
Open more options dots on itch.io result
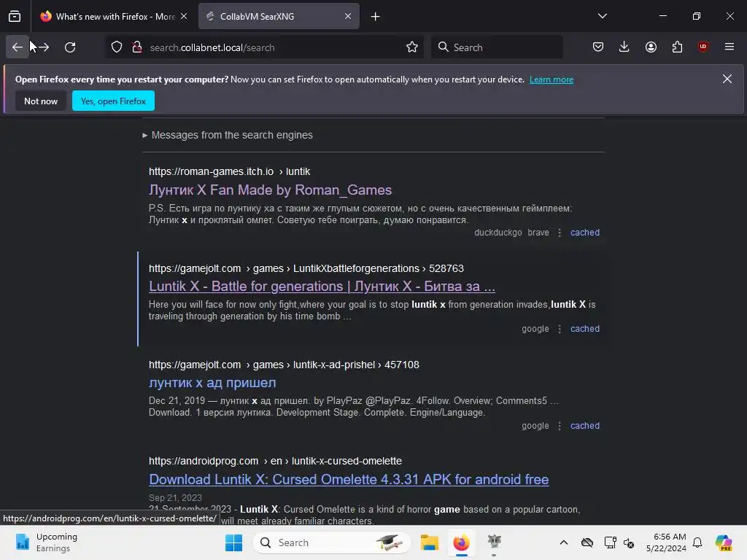560,233
